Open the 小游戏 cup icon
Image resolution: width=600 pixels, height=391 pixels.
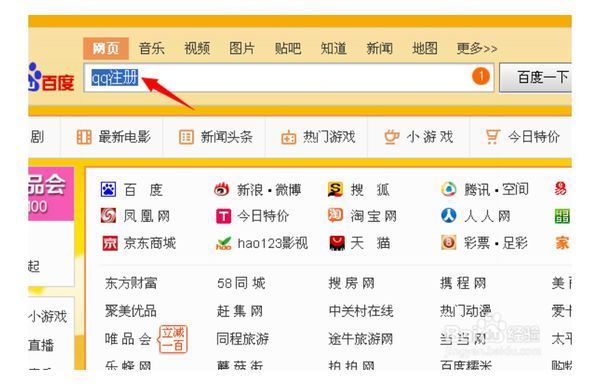pos(391,137)
